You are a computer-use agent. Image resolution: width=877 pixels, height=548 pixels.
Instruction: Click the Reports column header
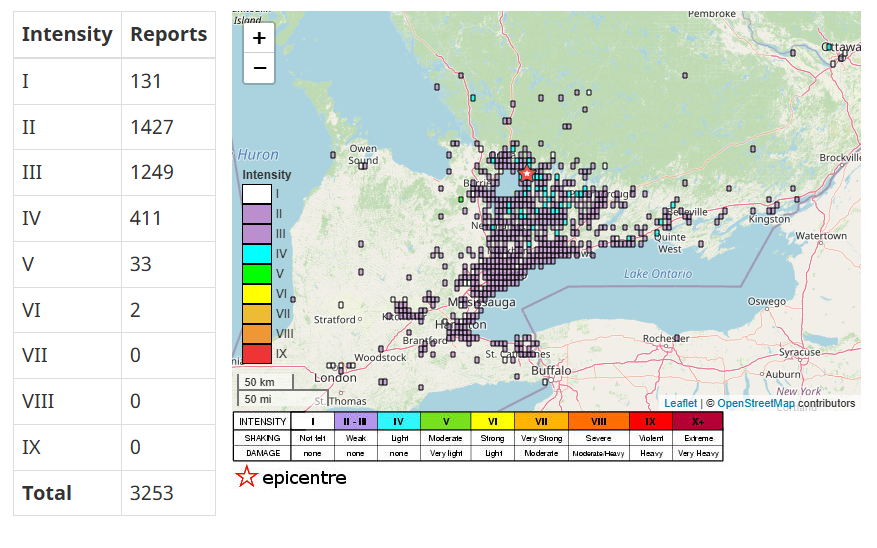pos(168,34)
